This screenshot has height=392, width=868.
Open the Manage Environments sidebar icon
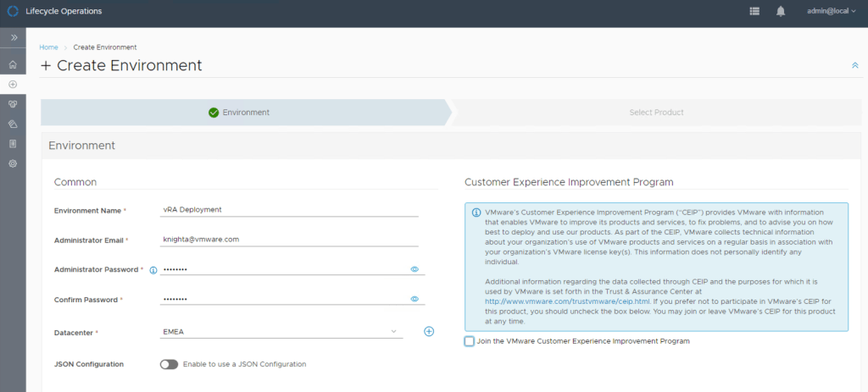[x=13, y=104]
